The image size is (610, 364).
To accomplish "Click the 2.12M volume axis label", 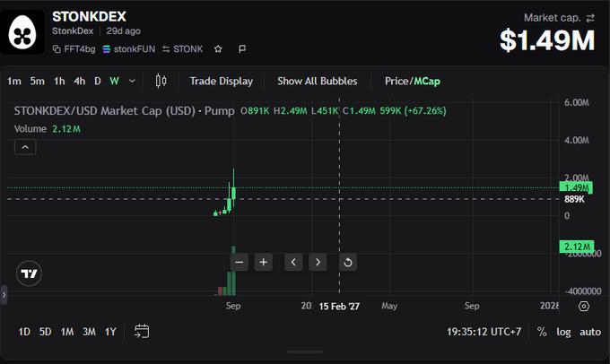I will coord(577,247).
